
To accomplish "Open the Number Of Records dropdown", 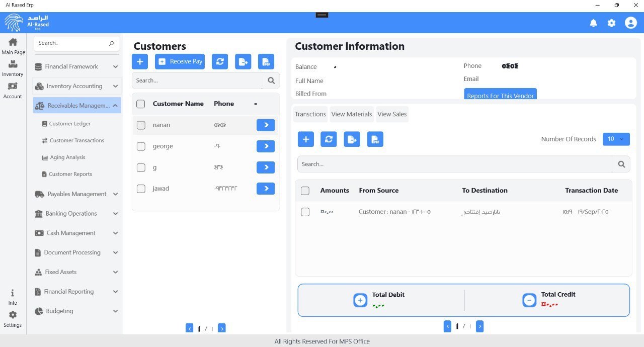I will coord(616,139).
